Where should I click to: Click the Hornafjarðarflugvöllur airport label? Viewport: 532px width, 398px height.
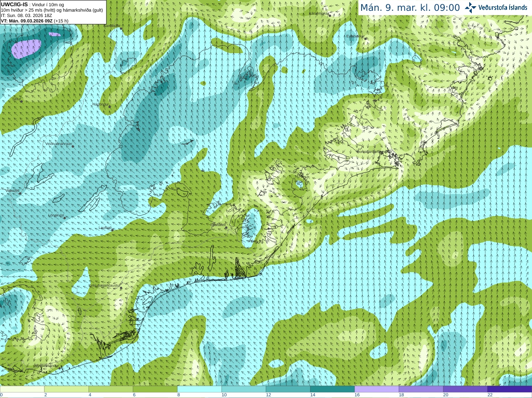(x=374, y=152)
